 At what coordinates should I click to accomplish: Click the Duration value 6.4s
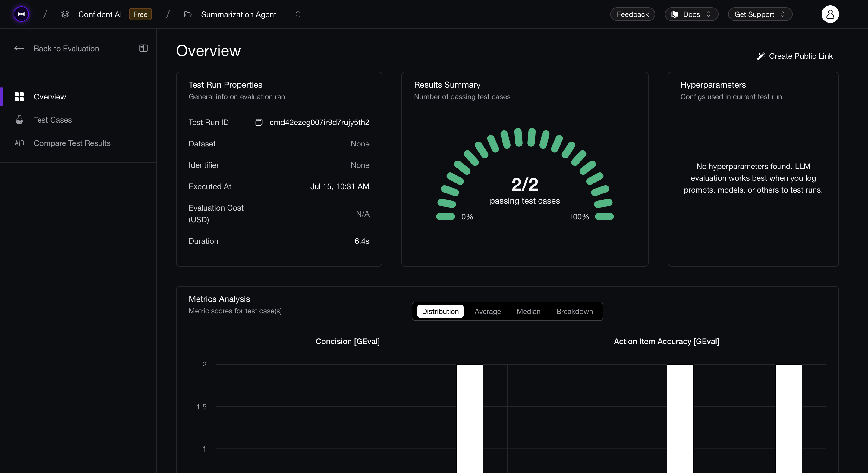pos(362,241)
